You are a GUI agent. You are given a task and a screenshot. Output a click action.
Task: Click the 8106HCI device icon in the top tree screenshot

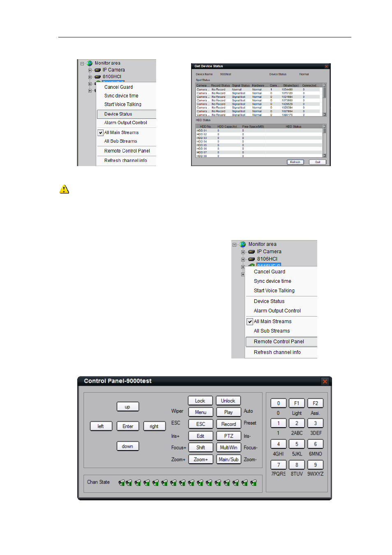click(x=98, y=76)
